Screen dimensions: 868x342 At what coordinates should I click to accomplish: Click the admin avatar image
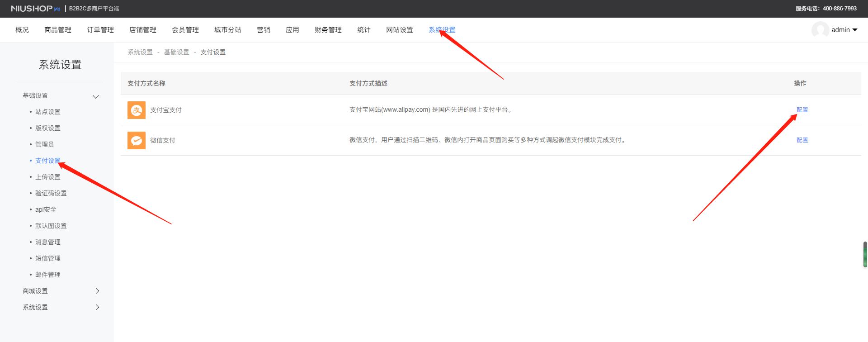pos(820,30)
